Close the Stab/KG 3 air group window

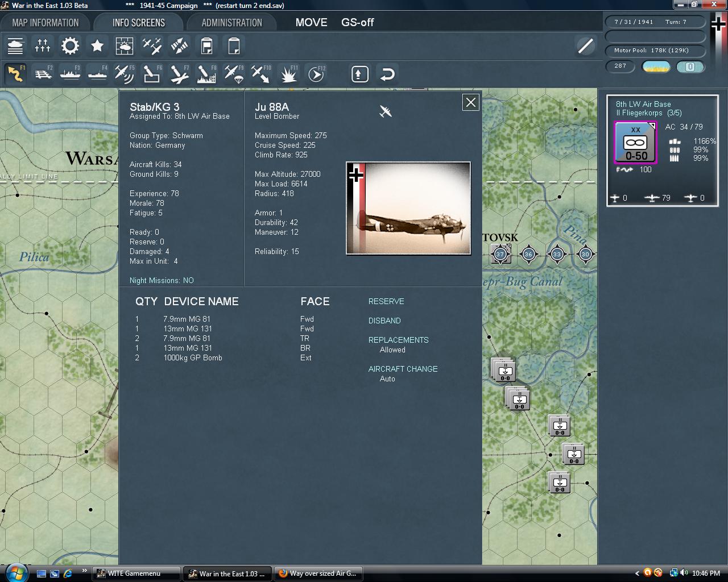click(471, 102)
